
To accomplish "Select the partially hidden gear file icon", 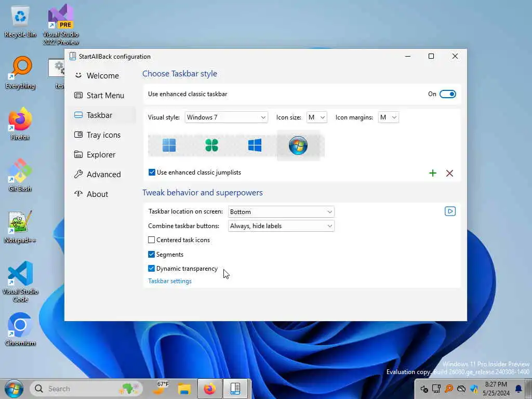I will [x=57, y=73].
